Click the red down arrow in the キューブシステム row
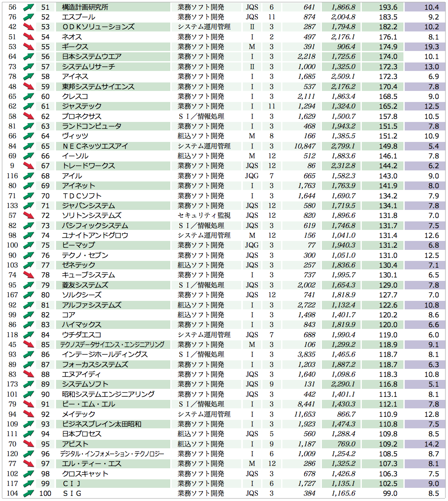The height and width of the screenshot is (501, 448). coord(28,275)
